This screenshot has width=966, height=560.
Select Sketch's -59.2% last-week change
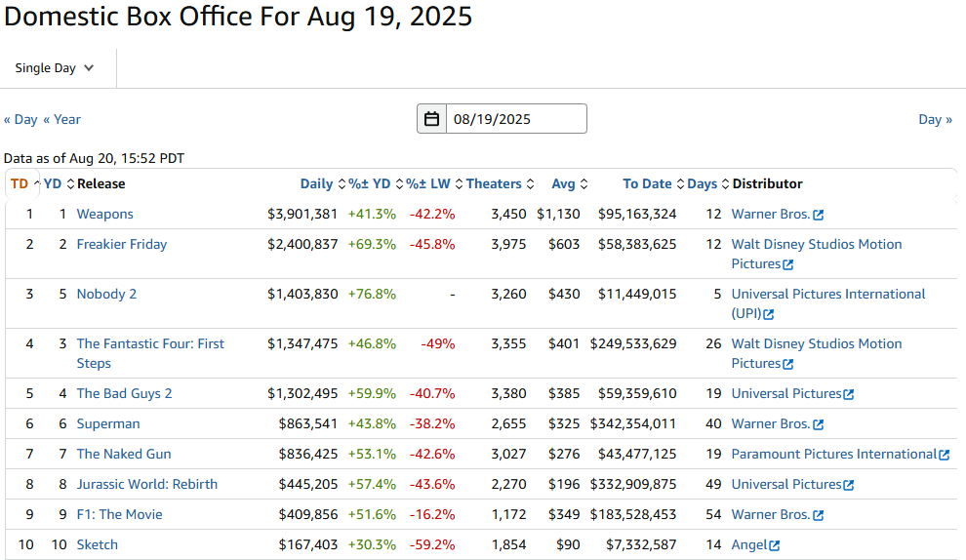[432, 544]
